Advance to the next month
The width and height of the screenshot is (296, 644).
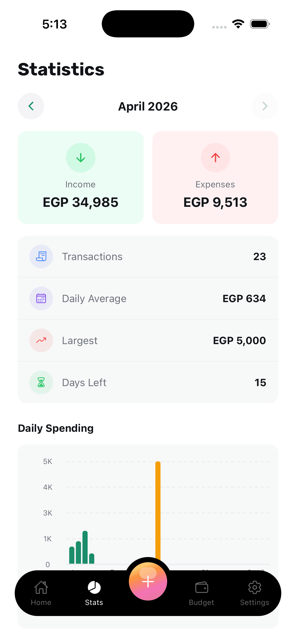265,106
